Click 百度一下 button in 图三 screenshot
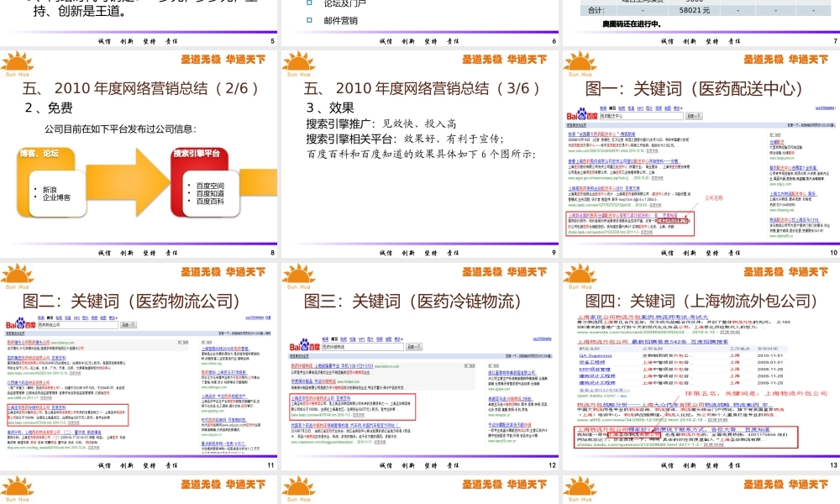Screen dimensions: 840x504 point(414,347)
